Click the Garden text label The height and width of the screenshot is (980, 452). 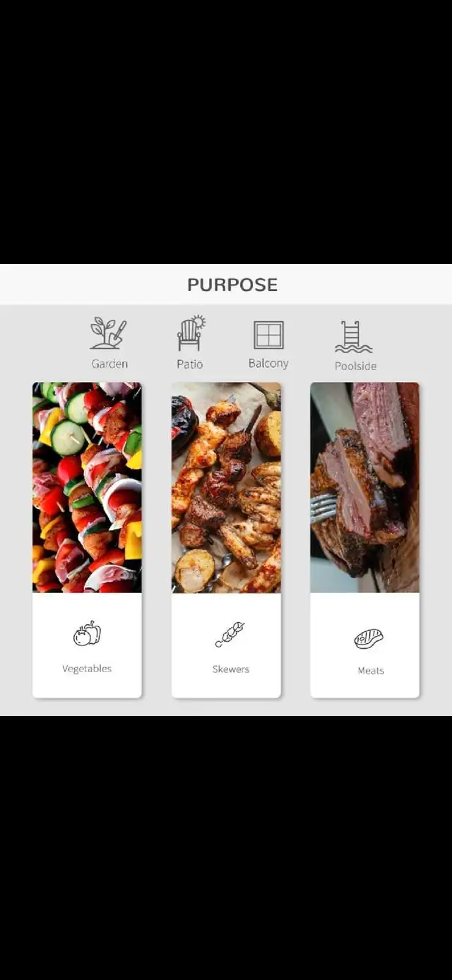click(x=109, y=364)
